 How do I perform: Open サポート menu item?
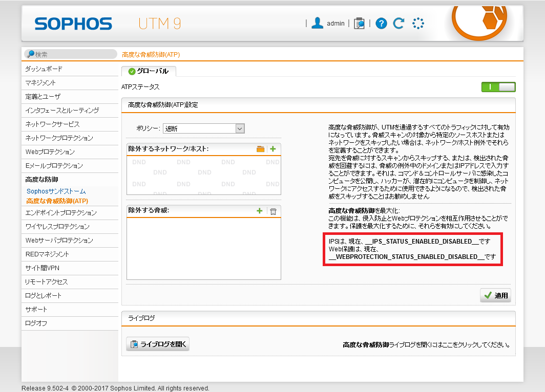pos(70,310)
